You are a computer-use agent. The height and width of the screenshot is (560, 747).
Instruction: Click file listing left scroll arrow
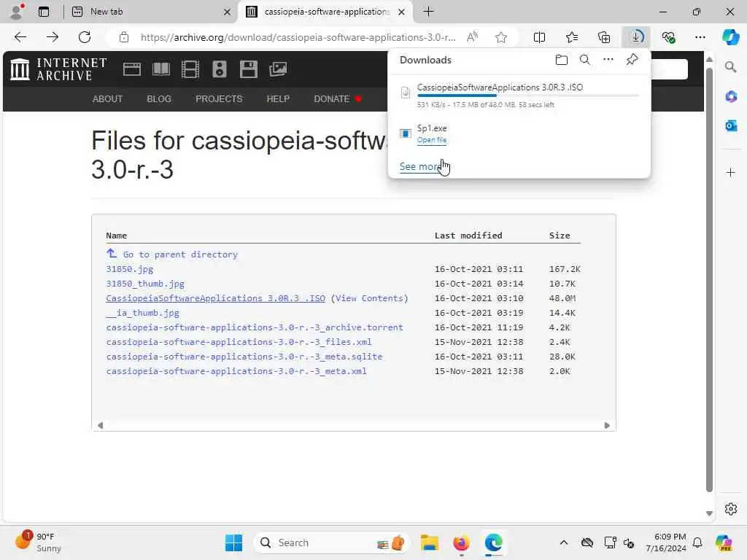coord(100,425)
